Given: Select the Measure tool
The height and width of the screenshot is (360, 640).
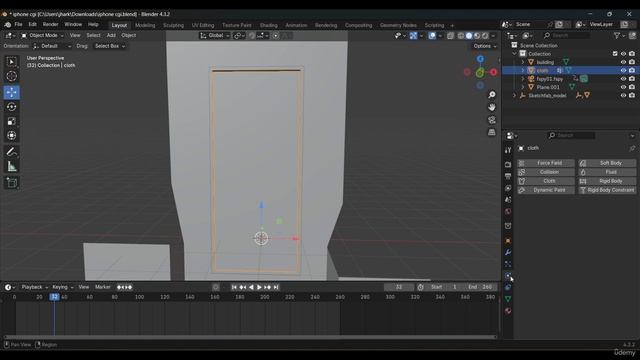Looking at the screenshot, I should click(11, 166).
